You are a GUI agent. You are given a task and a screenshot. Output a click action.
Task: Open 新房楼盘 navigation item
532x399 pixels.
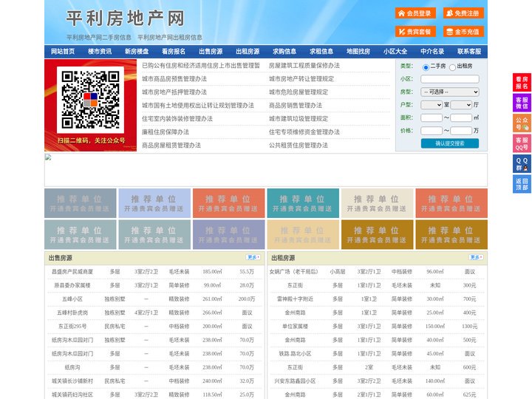tap(137, 52)
